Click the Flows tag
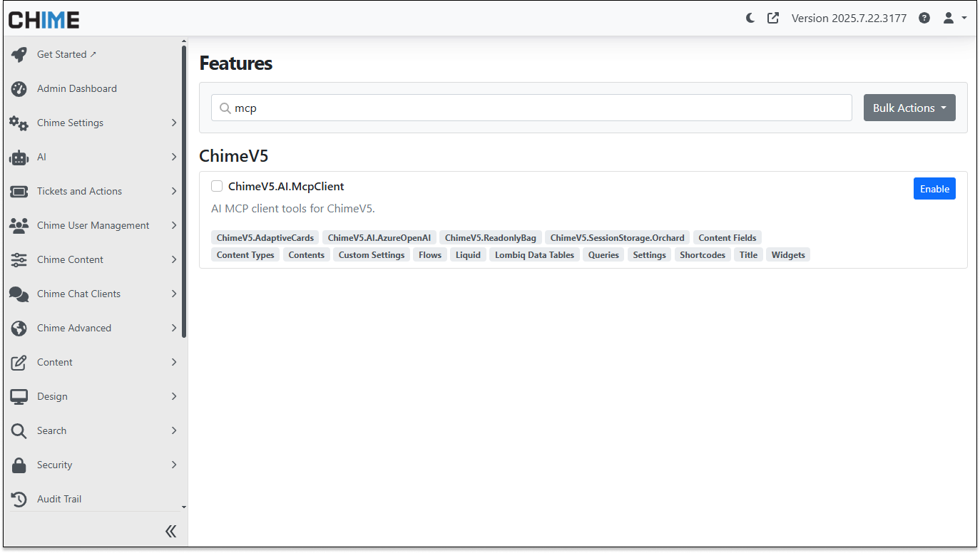This screenshot has width=980, height=553. coord(430,255)
